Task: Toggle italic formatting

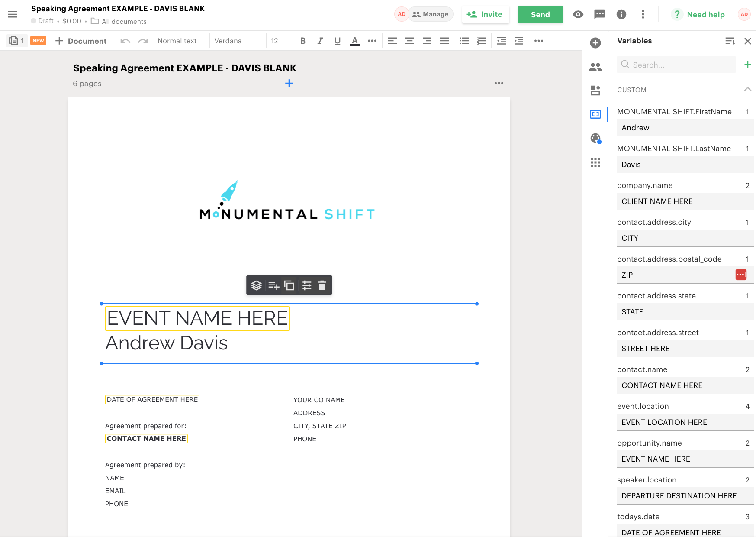Action: pyautogui.click(x=320, y=41)
